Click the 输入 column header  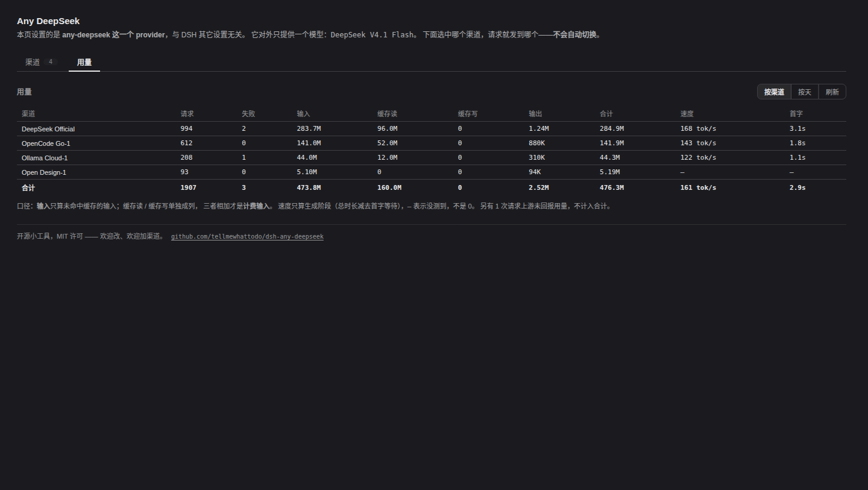(303, 114)
